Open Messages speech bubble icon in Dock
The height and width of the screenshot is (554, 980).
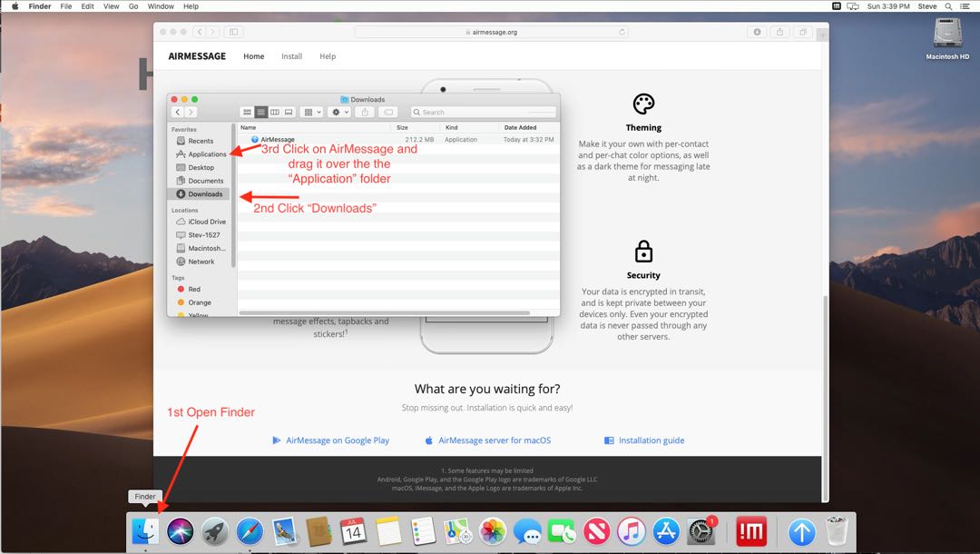click(x=527, y=531)
